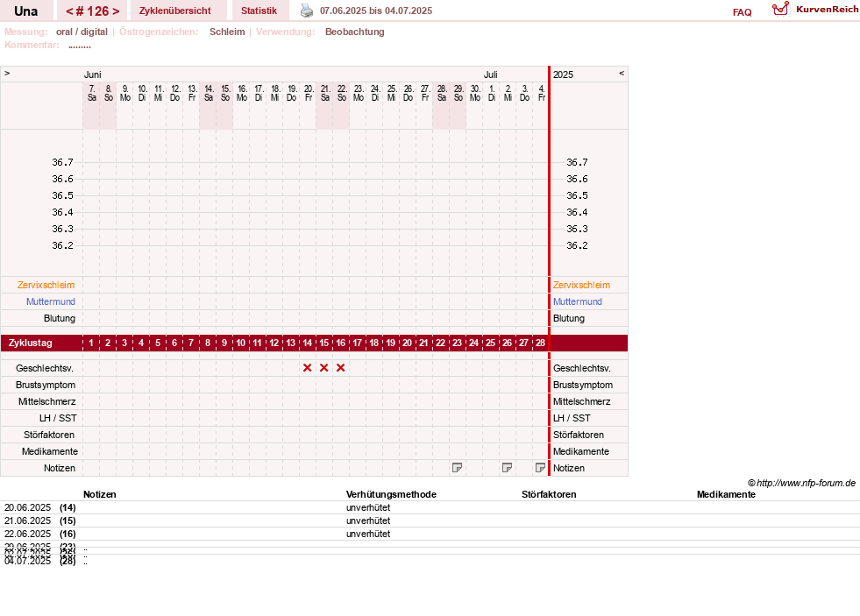
Task: Click the '30. Mo' date column header
Action: [475, 93]
